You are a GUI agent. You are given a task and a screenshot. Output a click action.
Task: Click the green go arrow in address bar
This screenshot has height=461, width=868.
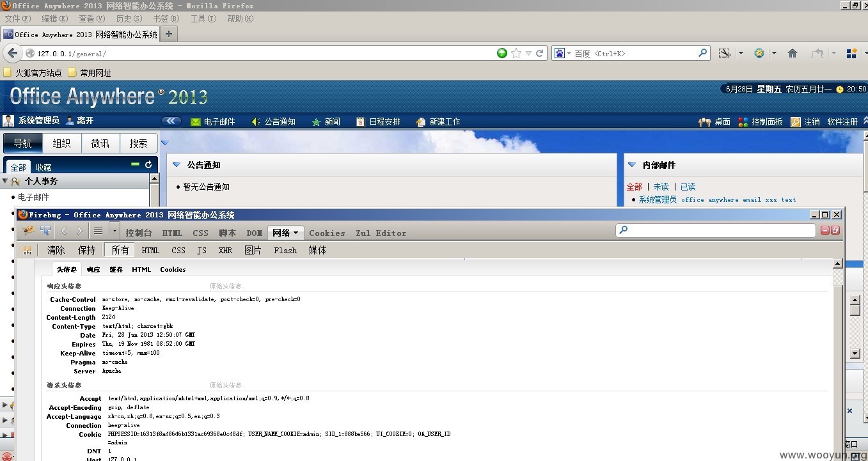pos(502,53)
